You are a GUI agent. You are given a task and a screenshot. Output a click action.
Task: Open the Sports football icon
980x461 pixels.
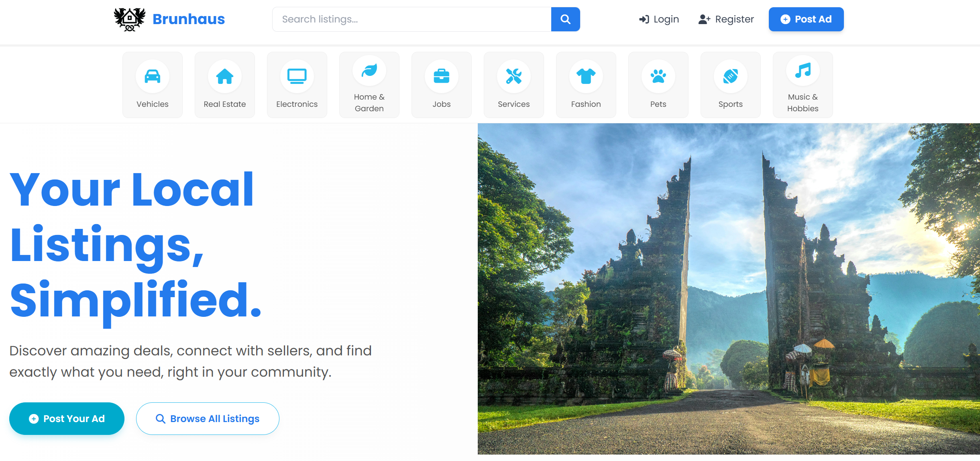point(731,76)
